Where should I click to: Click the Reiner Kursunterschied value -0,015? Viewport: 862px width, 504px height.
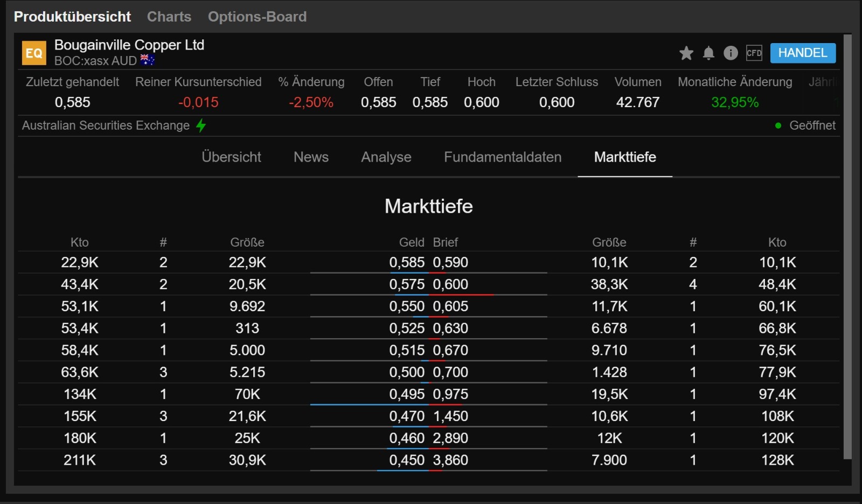(198, 102)
